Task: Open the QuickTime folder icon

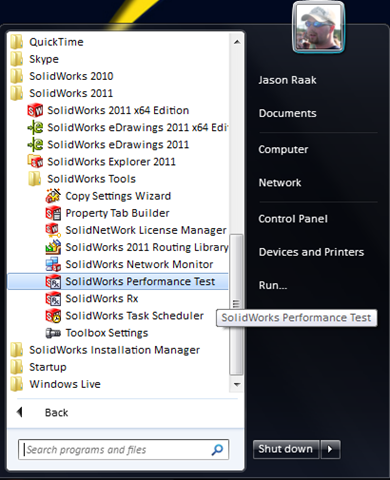Action: pyautogui.click(x=17, y=42)
